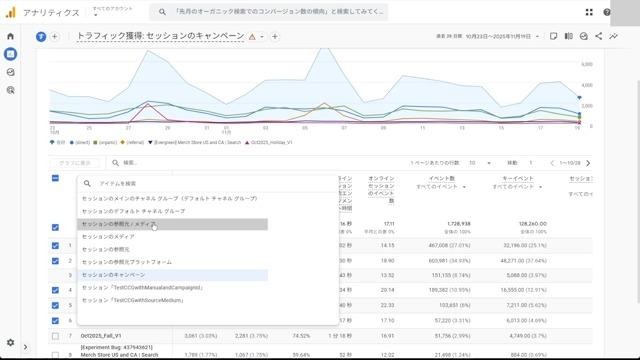Open すべてのイベント dropdown under キーイベント
The image size is (640, 360).
point(517,187)
